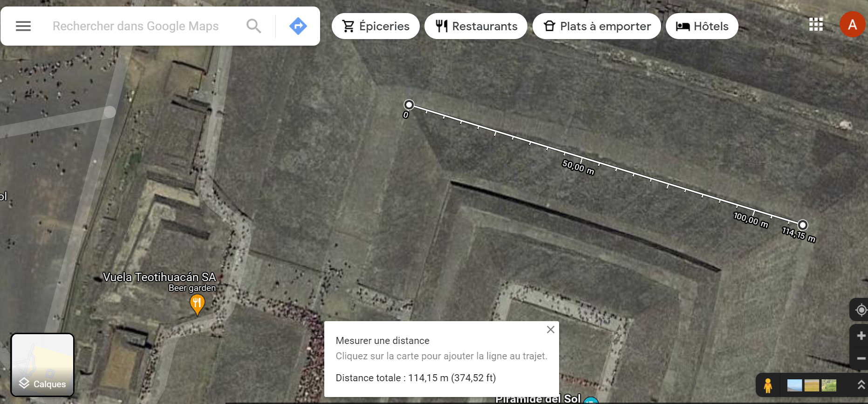Open the Google account avatar
Viewport: 868px width, 404px height.
pos(852,24)
